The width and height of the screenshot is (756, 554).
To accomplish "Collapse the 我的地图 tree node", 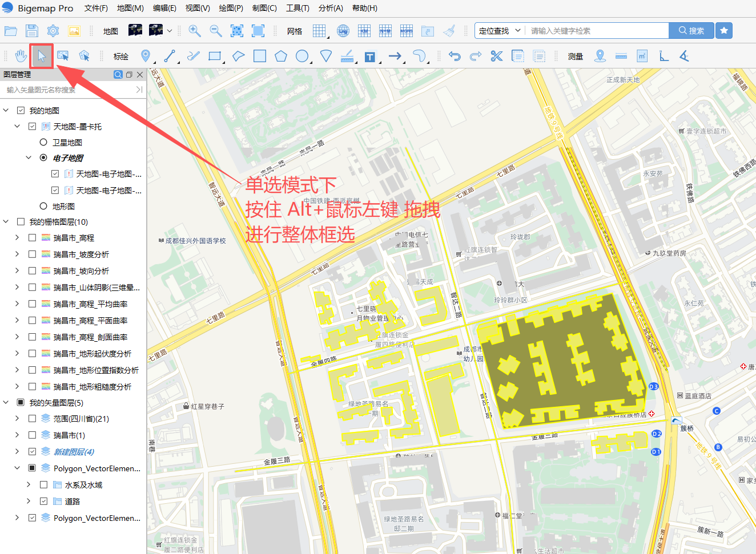I will (x=6, y=110).
